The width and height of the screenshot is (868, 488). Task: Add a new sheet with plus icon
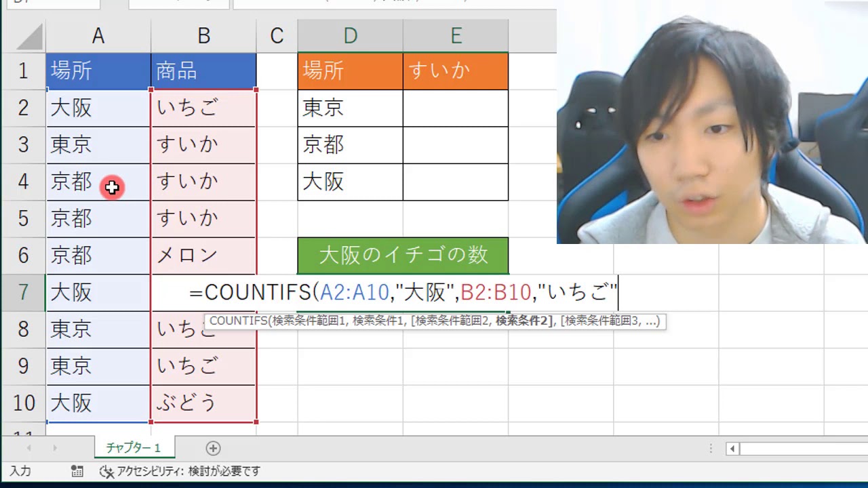[213, 448]
